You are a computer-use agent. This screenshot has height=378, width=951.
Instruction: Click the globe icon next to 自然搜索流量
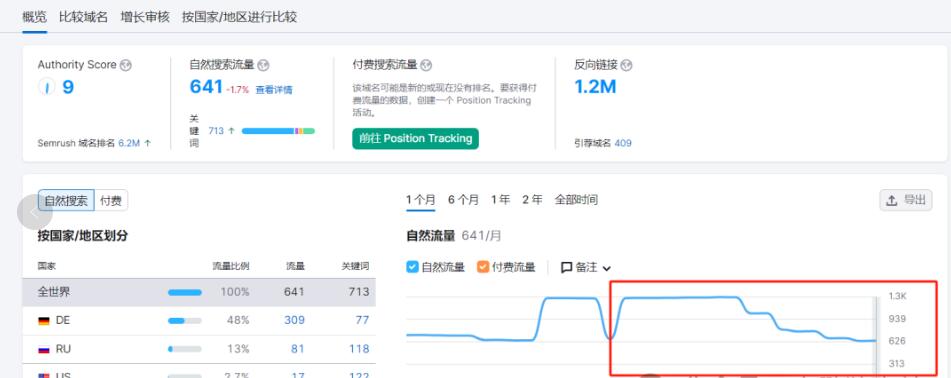point(263,65)
